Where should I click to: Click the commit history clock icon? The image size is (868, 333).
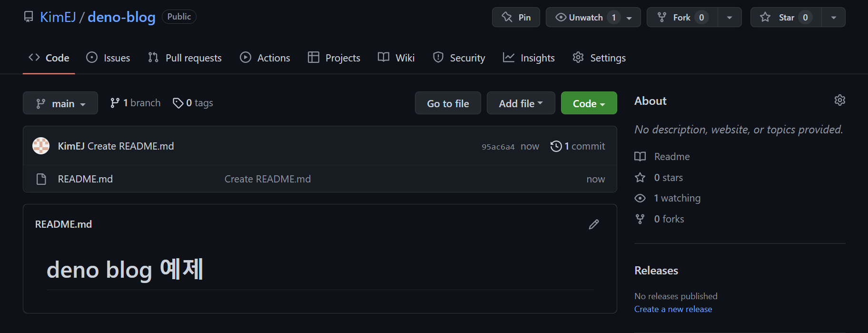pos(556,146)
